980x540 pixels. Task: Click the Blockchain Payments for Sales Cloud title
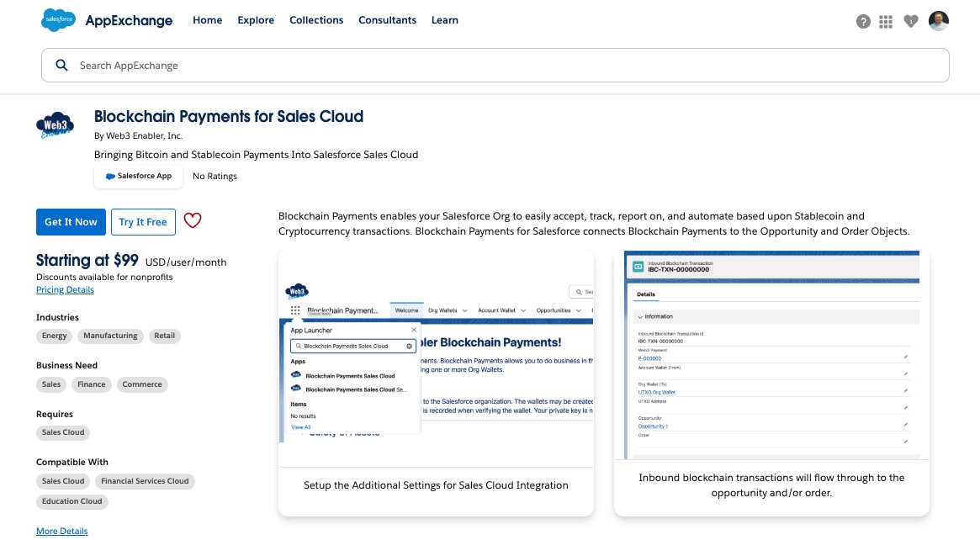[x=229, y=116]
